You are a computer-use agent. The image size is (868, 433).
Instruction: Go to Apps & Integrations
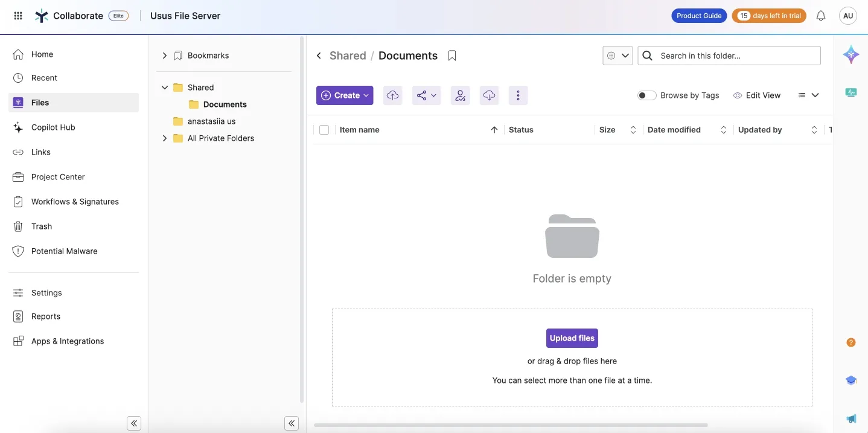[67, 341]
